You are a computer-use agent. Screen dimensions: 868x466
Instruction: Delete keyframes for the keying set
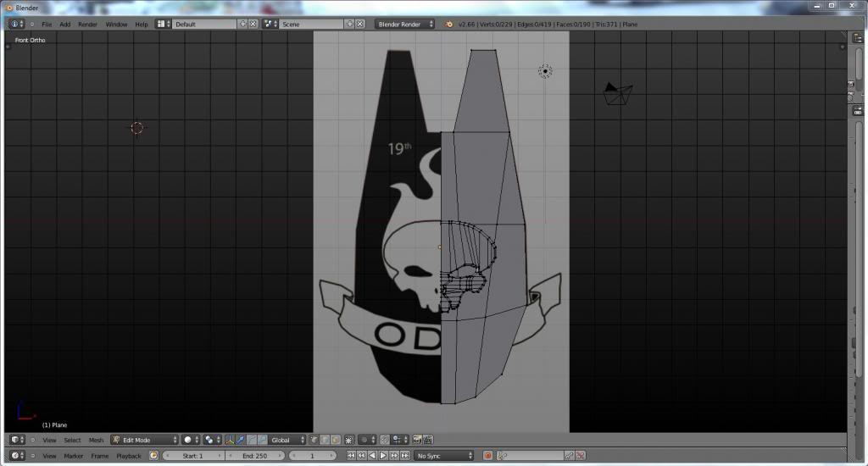(x=580, y=456)
